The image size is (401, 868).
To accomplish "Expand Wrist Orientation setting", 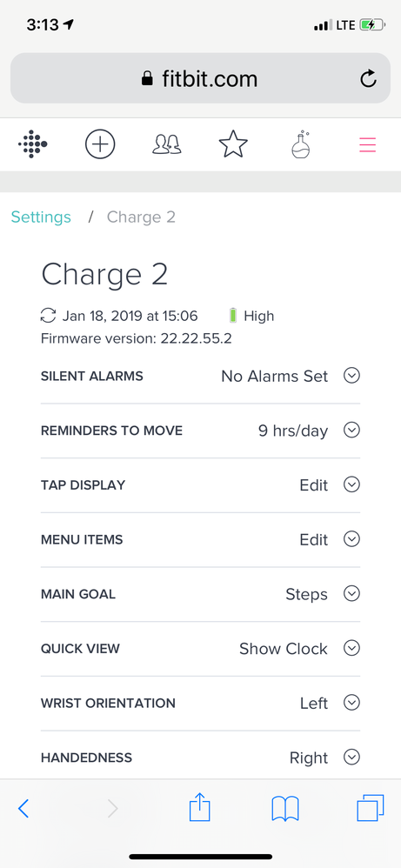I will 200,704.
